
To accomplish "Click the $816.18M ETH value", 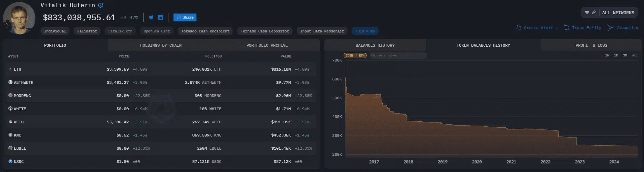I will 281,69.
